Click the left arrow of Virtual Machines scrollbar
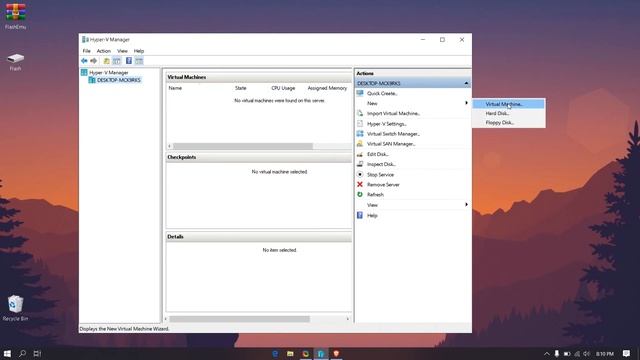 (x=169, y=146)
